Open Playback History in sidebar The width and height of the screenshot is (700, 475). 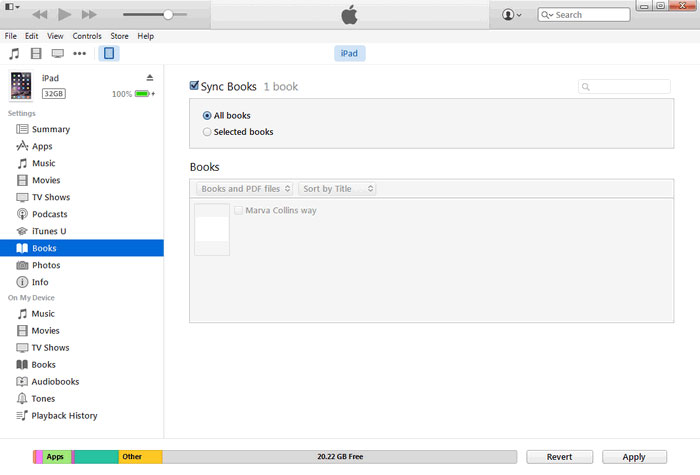[x=64, y=415]
